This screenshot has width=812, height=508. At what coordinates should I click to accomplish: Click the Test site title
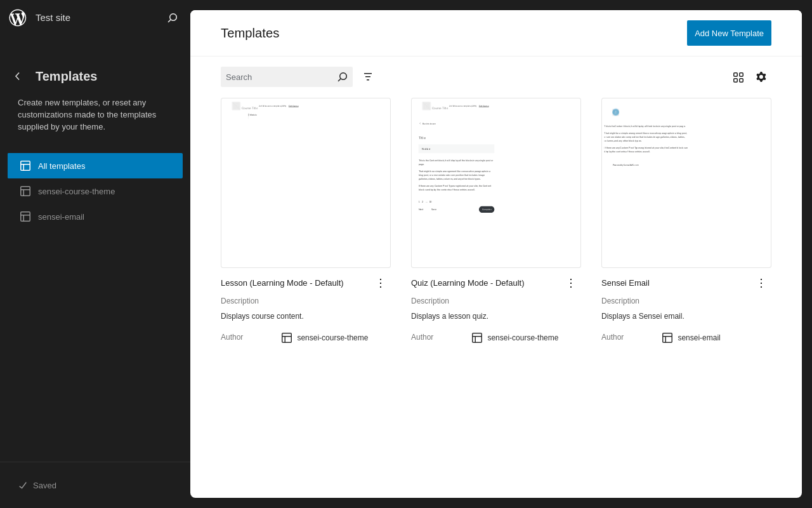[53, 18]
